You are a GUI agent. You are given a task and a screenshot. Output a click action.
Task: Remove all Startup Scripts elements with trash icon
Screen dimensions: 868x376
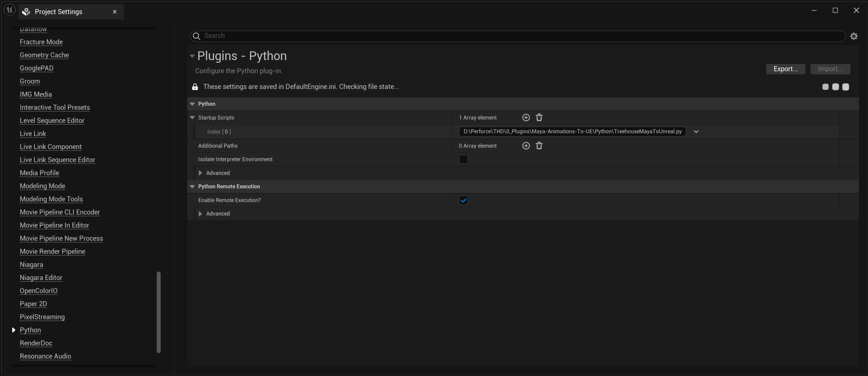pyautogui.click(x=539, y=117)
